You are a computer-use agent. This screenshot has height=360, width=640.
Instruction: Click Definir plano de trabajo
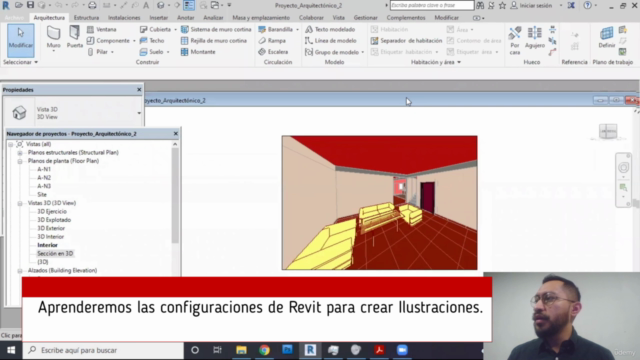click(x=607, y=38)
